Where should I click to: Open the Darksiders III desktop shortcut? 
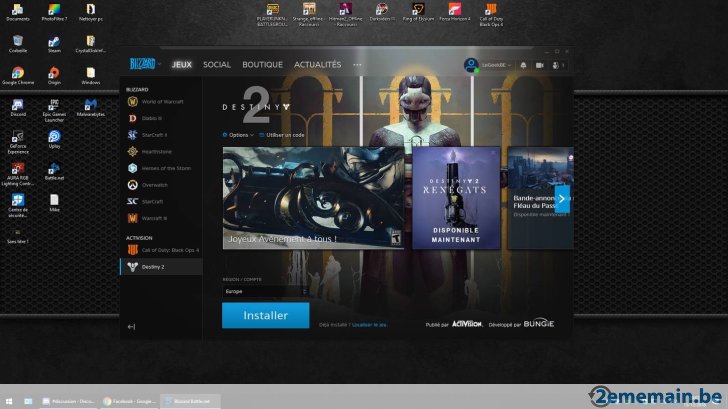coord(382,13)
